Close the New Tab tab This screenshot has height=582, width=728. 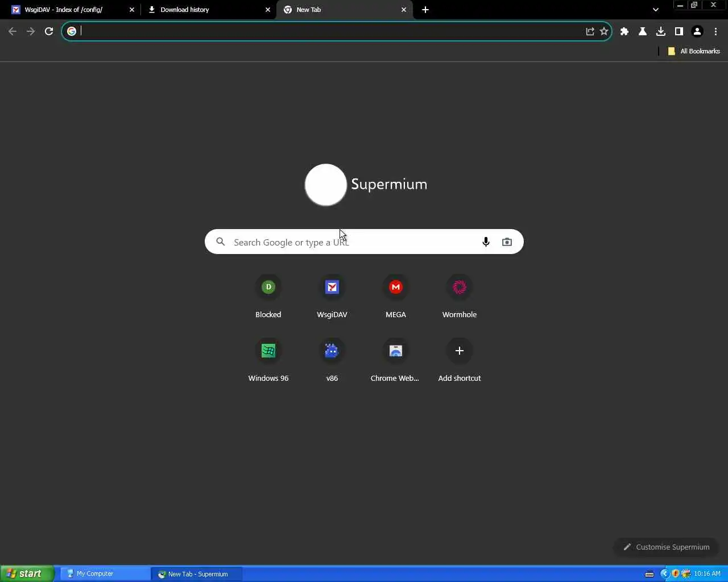[x=404, y=10]
